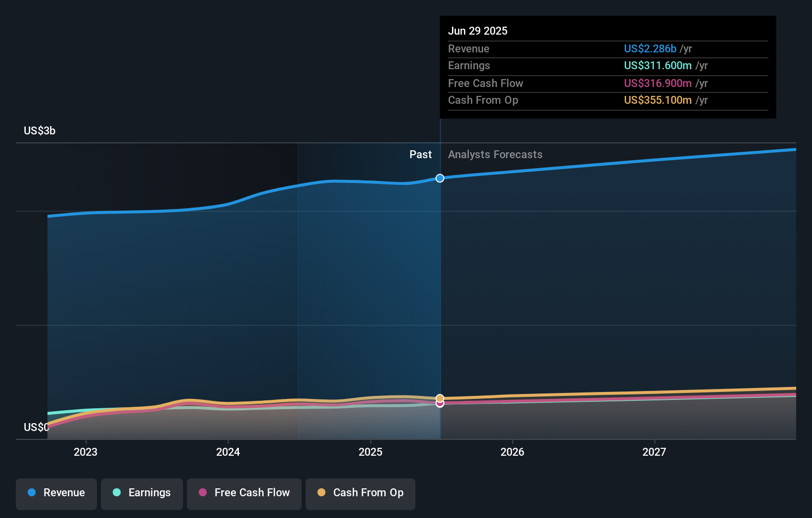Click the pink Free Cash Flow marker on chart
812x518 pixels.
[x=440, y=404]
